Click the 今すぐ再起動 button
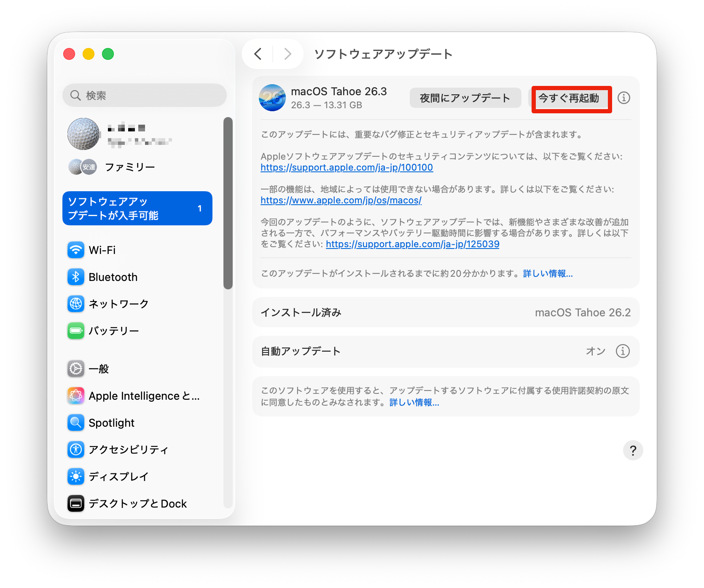The width and height of the screenshot is (704, 588). (569, 98)
